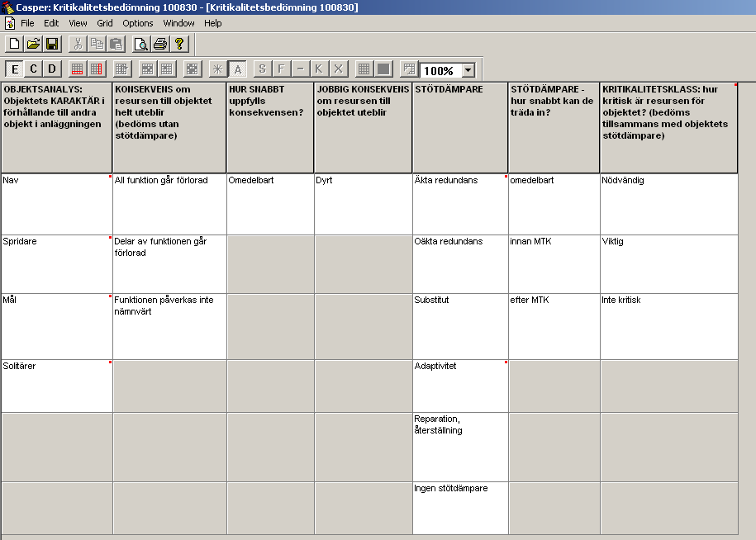Select the OBJEKTSANALYS column header
This screenshot has width=756, height=540.
[57, 128]
